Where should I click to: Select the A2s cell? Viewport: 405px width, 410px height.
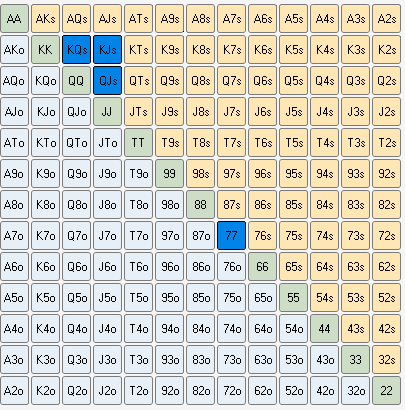click(x=386, y=19)
